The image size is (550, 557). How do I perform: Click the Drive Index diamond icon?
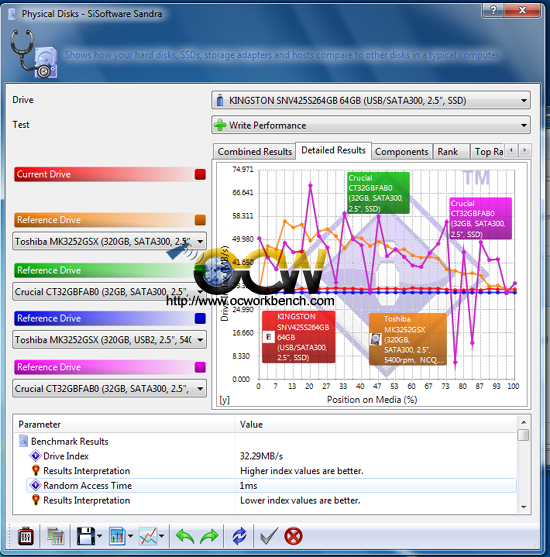tap(35, 456)
